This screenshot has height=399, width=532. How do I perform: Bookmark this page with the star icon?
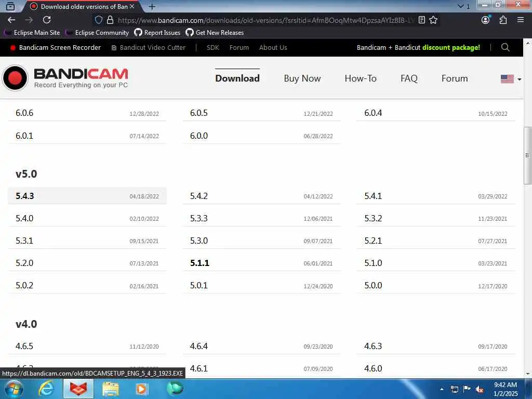click(x=433, y=20)
